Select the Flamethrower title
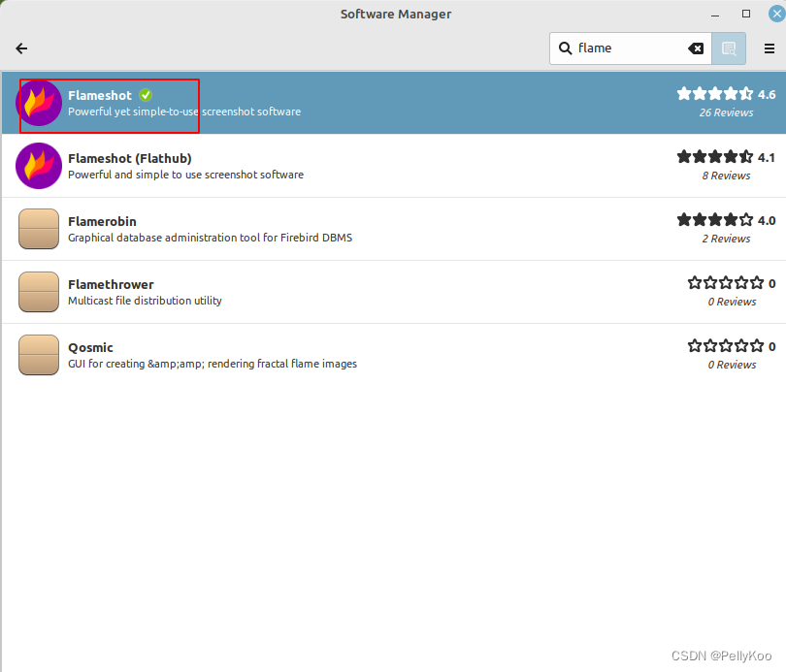786x672 pixels. tap(111, 284)
